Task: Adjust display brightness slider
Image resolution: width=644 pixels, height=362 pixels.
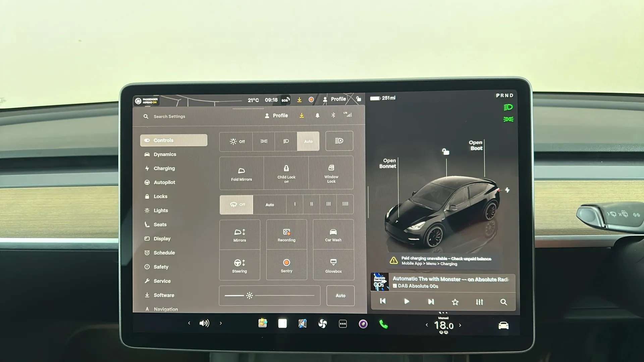Action: [x=270, y=296]
